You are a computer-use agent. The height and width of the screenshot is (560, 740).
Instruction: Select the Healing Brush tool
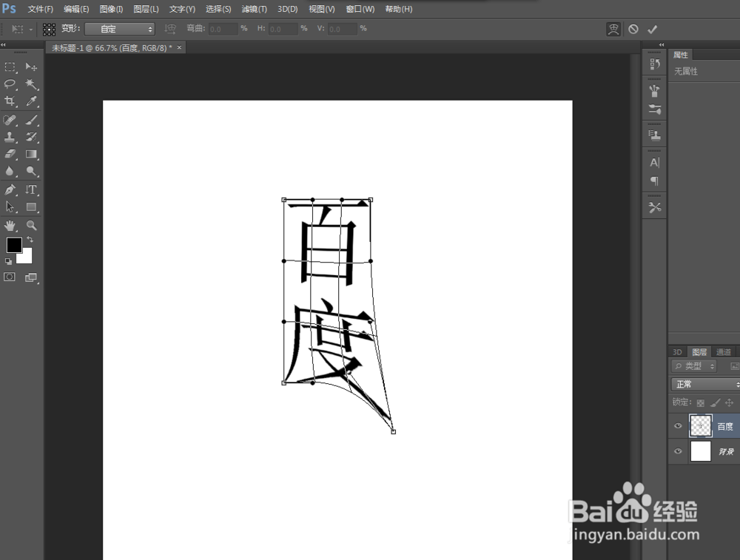(10, 120)
